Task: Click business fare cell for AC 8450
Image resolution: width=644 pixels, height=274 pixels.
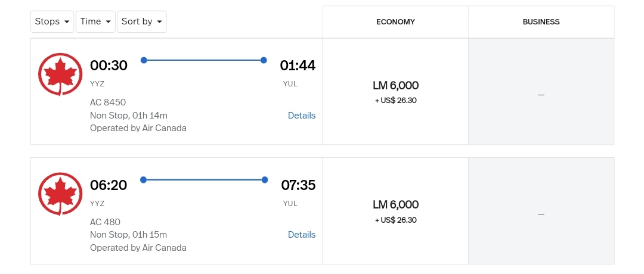Action: (541, 95)
